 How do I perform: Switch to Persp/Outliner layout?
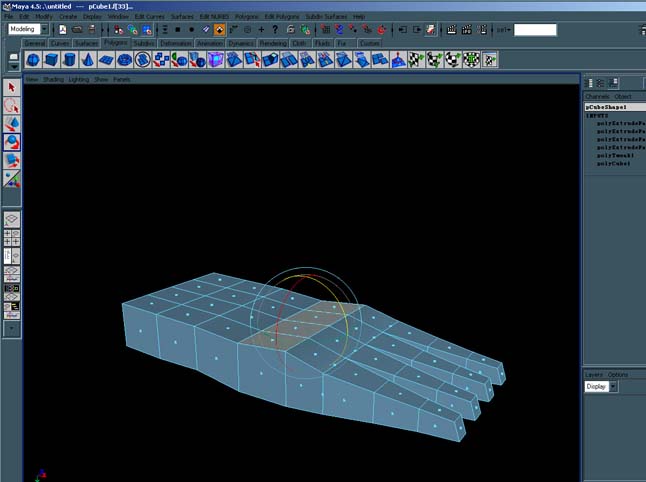click(12, 256)
